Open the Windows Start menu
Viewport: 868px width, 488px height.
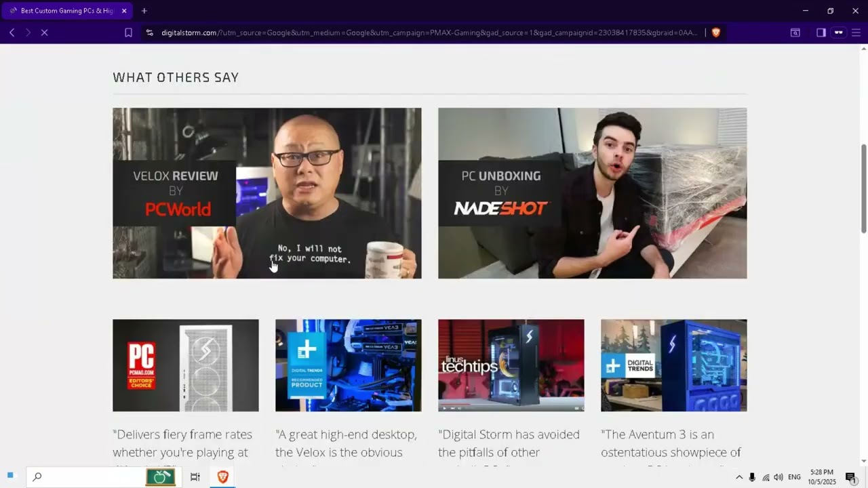(10, 476)
